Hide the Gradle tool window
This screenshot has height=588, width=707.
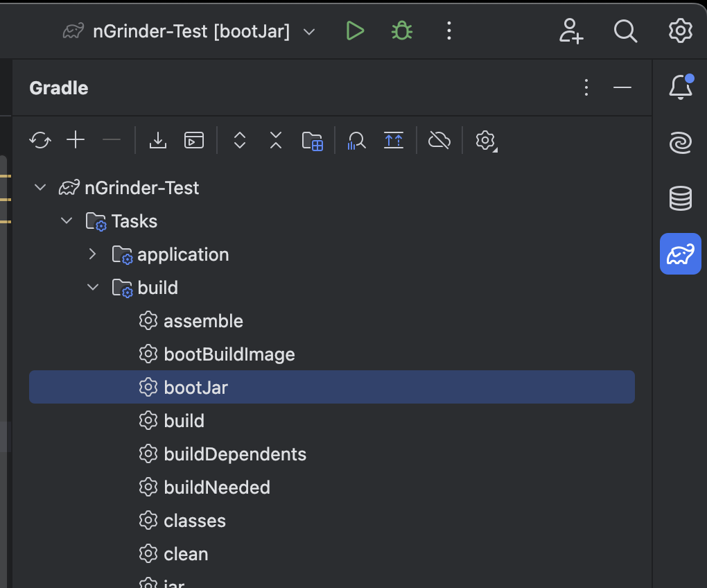(622, 87)
